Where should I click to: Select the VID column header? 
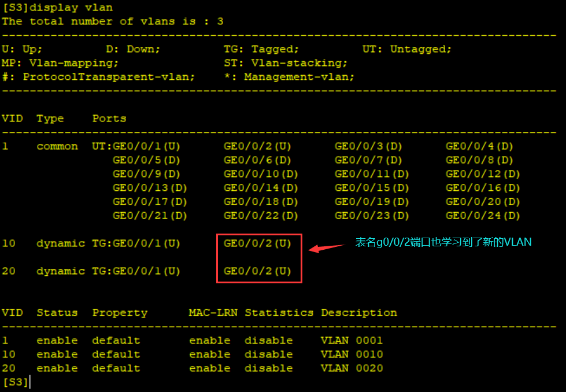click(12, 118)
